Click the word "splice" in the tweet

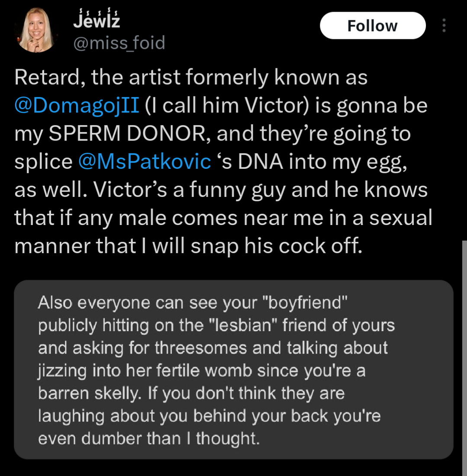pyautogui.click(x=43, y=161)
